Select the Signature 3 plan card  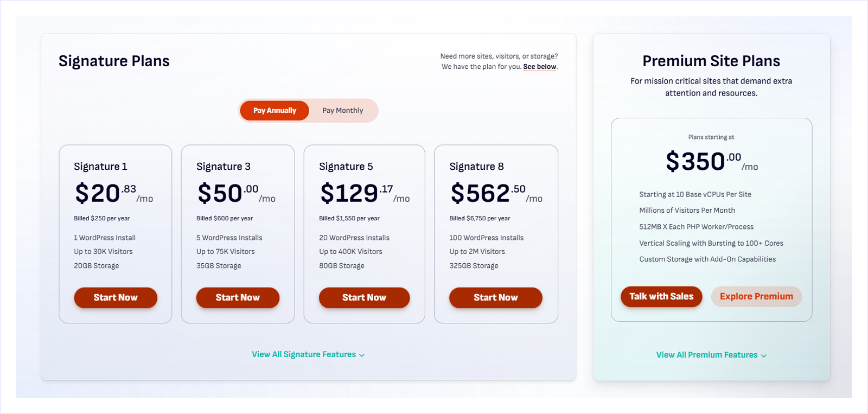(238, 233)
